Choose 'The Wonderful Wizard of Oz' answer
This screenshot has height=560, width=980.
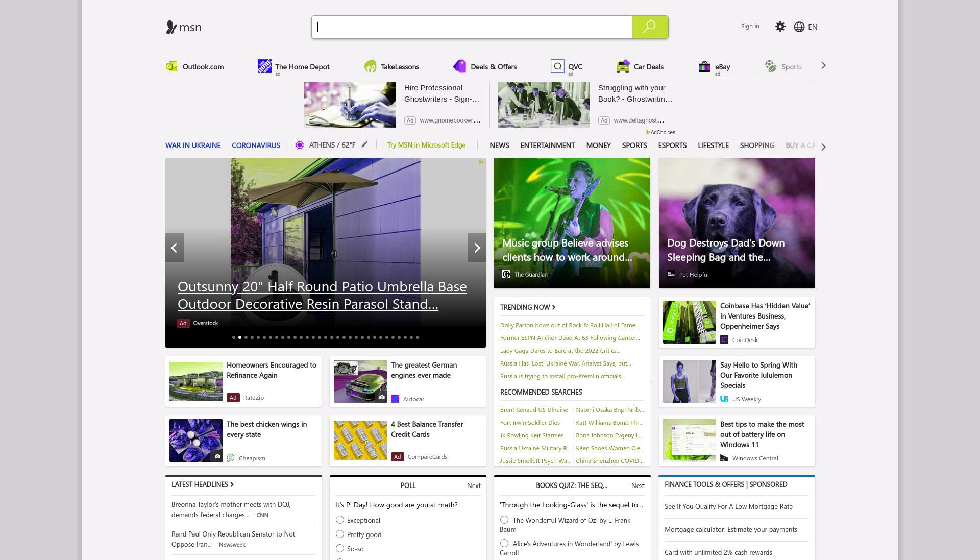(x=504, y=520)
